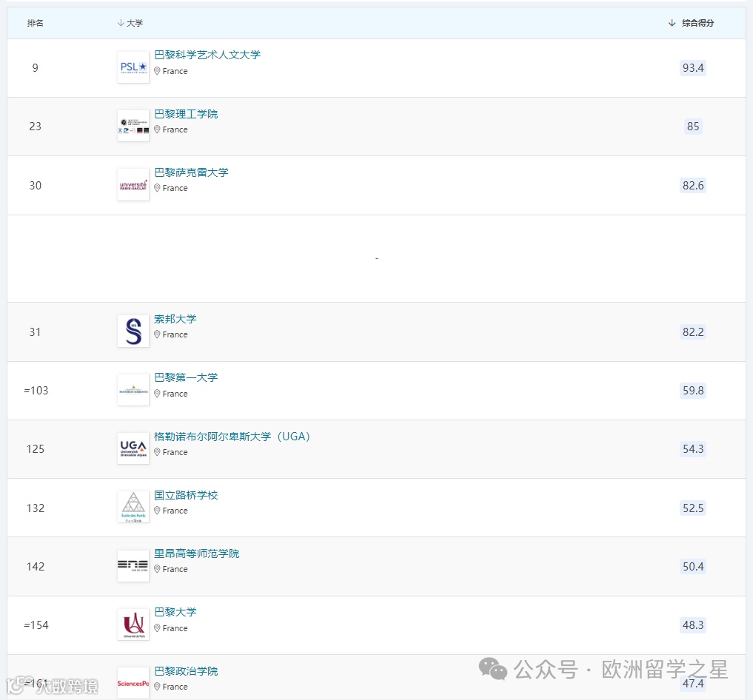The width and height of the screenshot is (753, 700).
Task: Click score value 82.2
Action: click(x=693, y=332)
